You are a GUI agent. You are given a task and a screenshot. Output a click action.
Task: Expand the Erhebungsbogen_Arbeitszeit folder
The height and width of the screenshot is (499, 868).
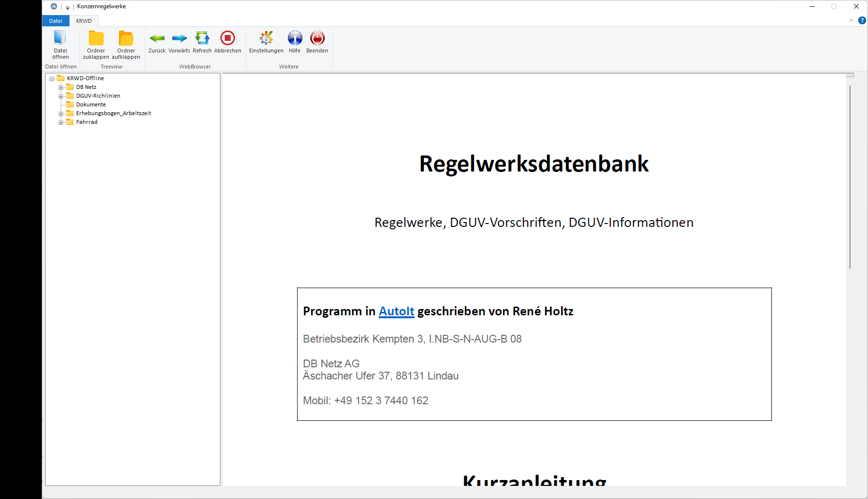[x=61, y=114]
